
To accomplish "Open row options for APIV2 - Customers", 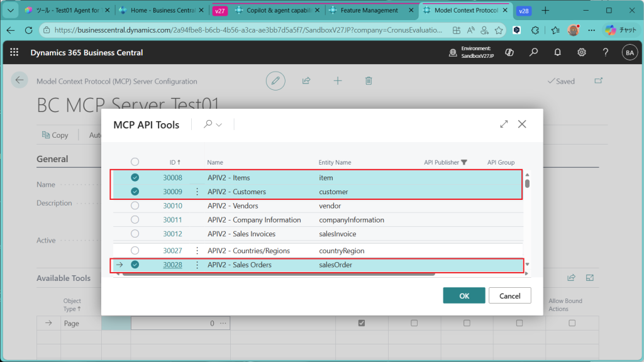I will [x=197, y=192].
